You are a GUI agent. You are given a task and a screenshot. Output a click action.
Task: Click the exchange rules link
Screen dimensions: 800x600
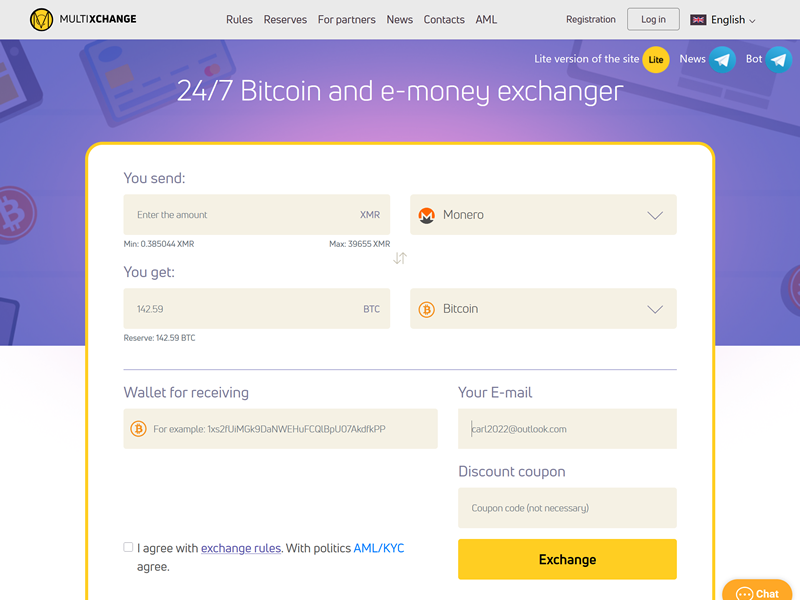pos(240,547)
